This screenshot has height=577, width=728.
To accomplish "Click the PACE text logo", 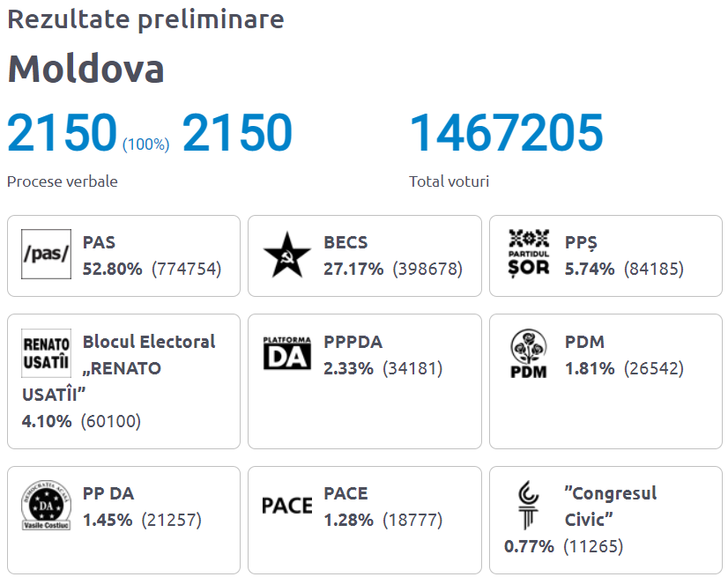I will click(287, 506).
